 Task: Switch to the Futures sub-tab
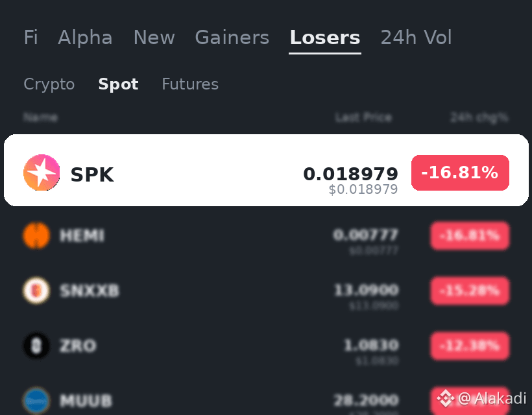pyautogui.click(x=190, y=84)
